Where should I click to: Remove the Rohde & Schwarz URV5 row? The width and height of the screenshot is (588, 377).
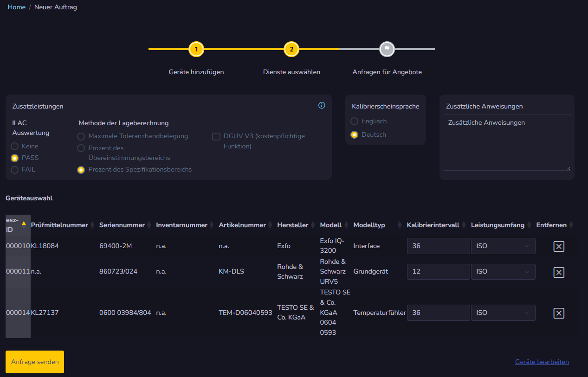coord(559,272)
